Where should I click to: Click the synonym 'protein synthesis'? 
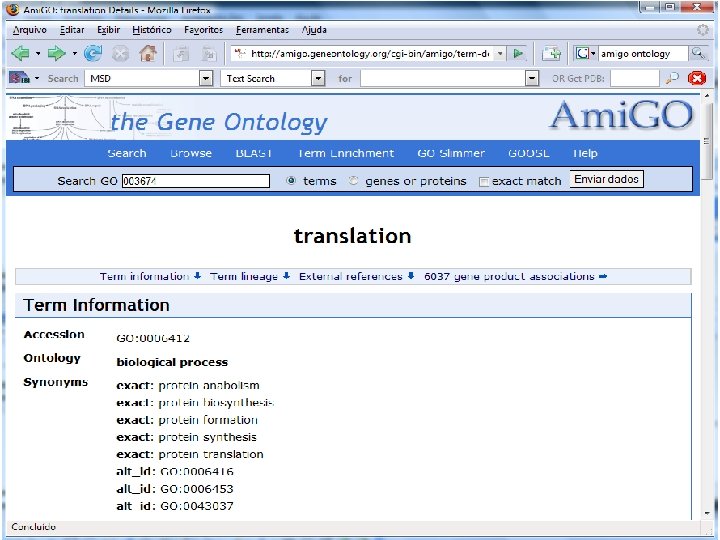point(208,437)
